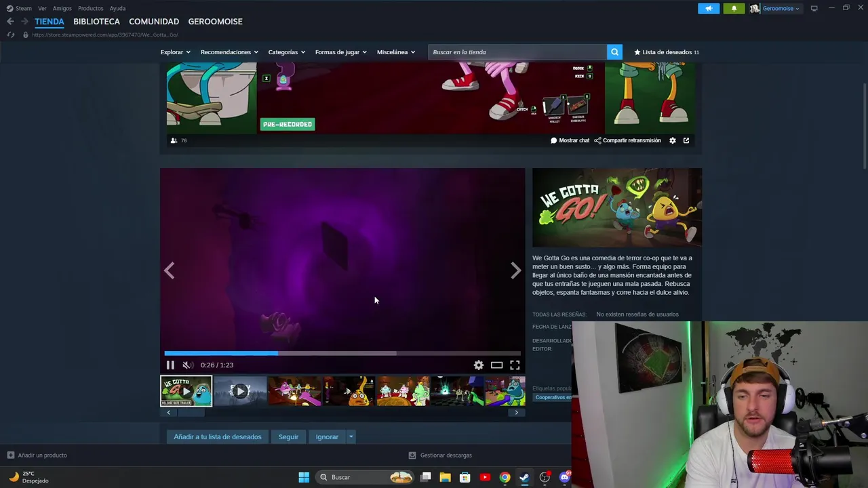Open Google Chrome from the taskbar

505,477
